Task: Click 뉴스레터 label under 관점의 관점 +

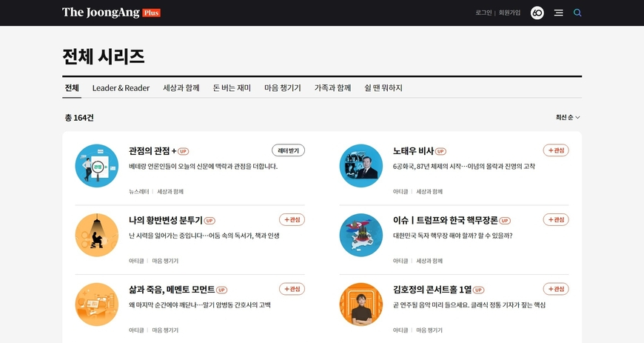Action: (139, 192)
